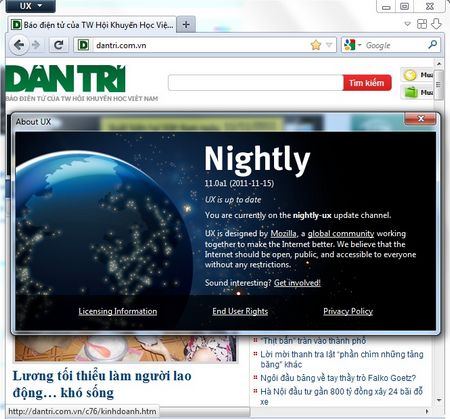Click the search magnifier icon
This screenshot has height=419, width=450.
point(433,44)
